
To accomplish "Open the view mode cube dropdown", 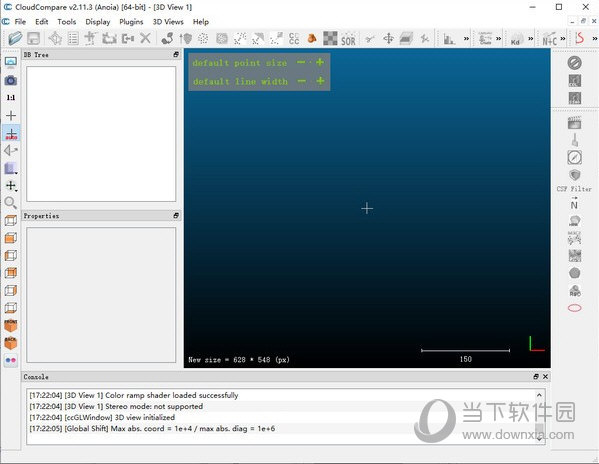I will [11, 168].
